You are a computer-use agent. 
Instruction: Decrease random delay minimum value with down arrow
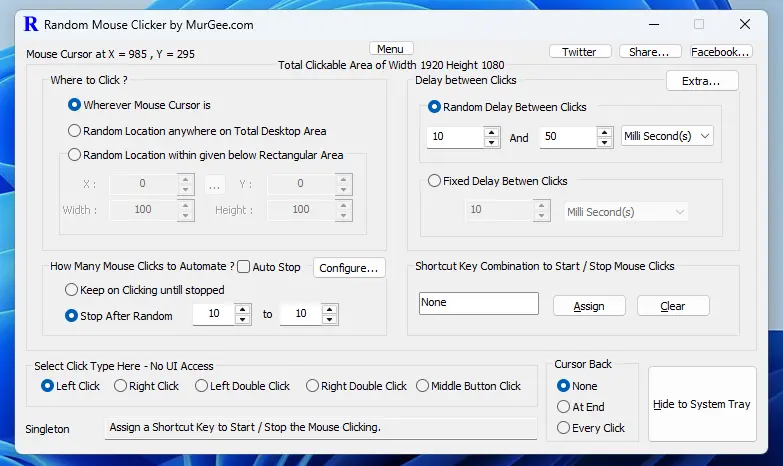click(x=492, y=142)
